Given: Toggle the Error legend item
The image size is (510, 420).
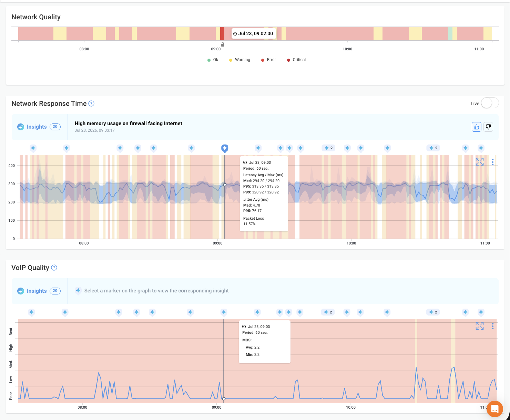Looking at the screenshot, I should 268,60.
